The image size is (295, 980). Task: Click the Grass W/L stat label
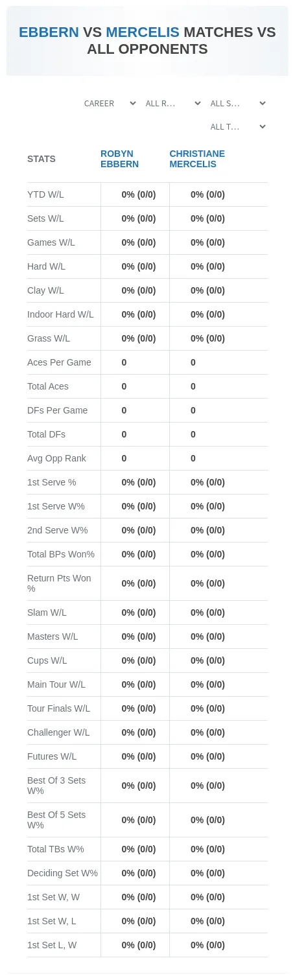tap(49, 338)
